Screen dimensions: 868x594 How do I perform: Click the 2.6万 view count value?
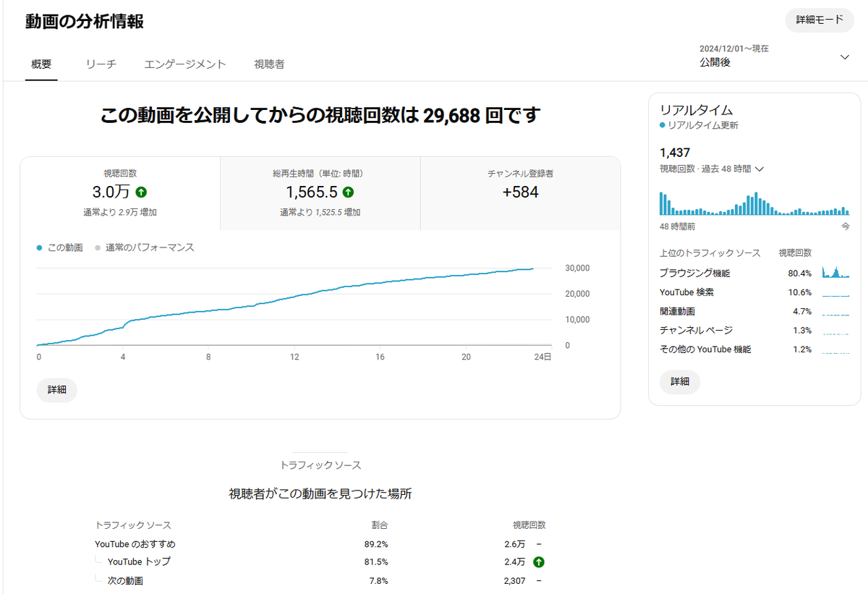tap(515, 543)
